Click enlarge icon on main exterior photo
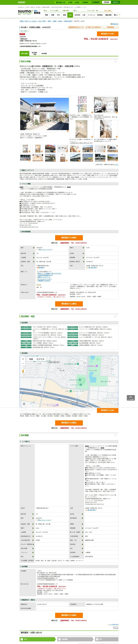138x644 pixels. [67, 131]
